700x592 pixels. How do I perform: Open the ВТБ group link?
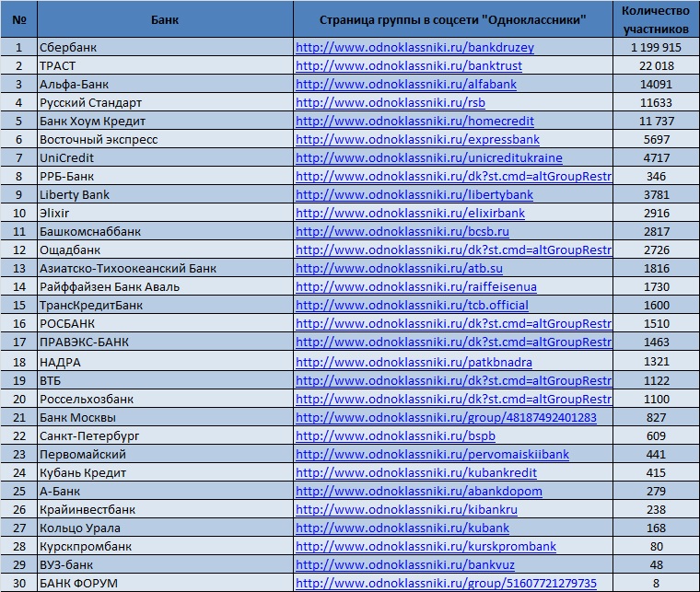pyautogui.click(x=453, y=380)
